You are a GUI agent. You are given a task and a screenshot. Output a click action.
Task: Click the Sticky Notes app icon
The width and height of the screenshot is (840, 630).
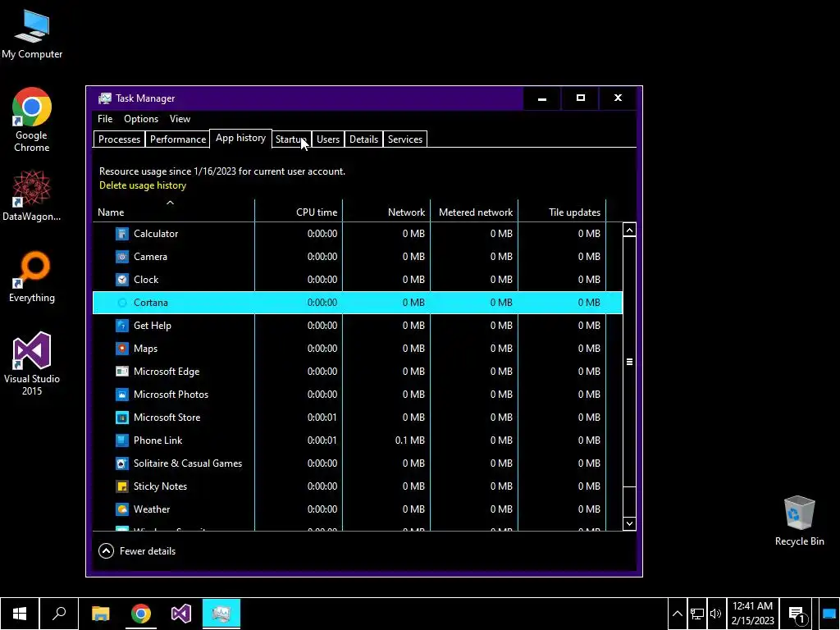point(122,486)
